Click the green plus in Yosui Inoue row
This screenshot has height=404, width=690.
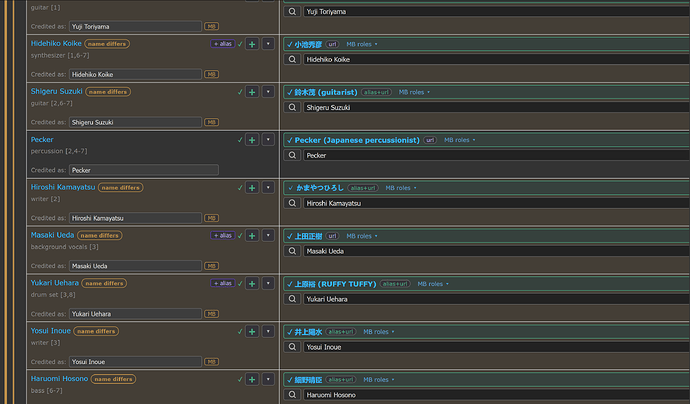252,331
